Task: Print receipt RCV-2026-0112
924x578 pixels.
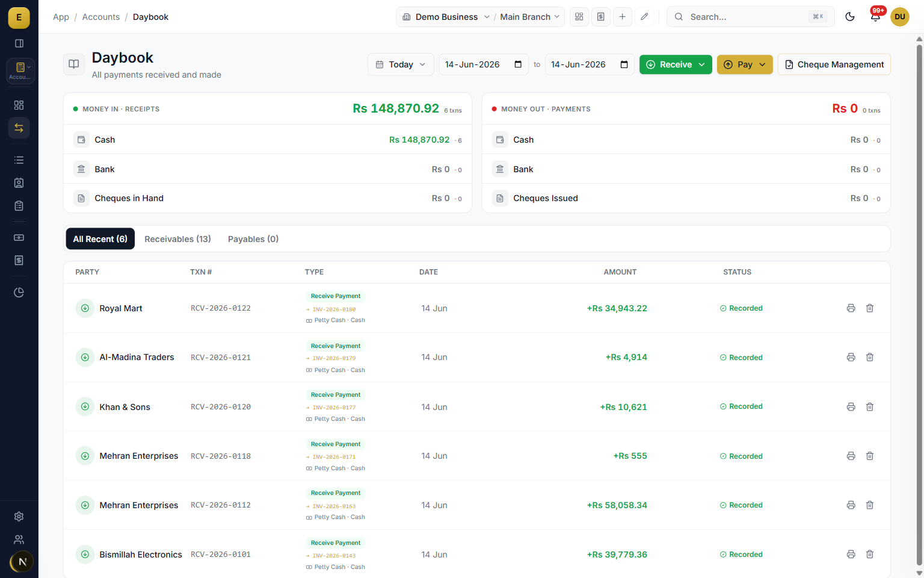Action: coord(851,505)
